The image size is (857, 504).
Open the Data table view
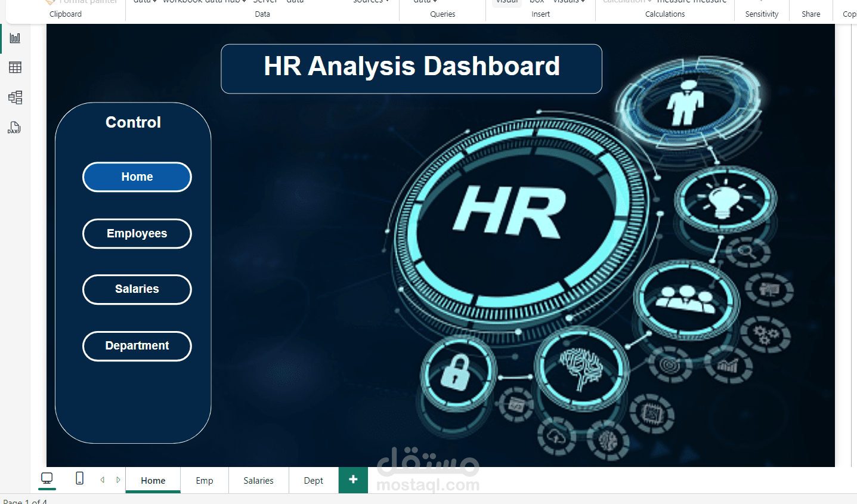(x=15, y=67)
